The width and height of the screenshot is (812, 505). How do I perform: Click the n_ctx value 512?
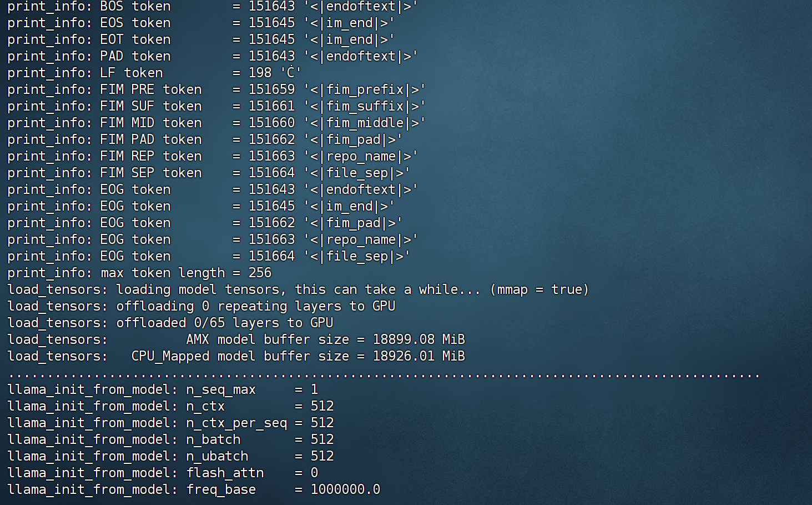pyautogui.click(x=322, y=406)
